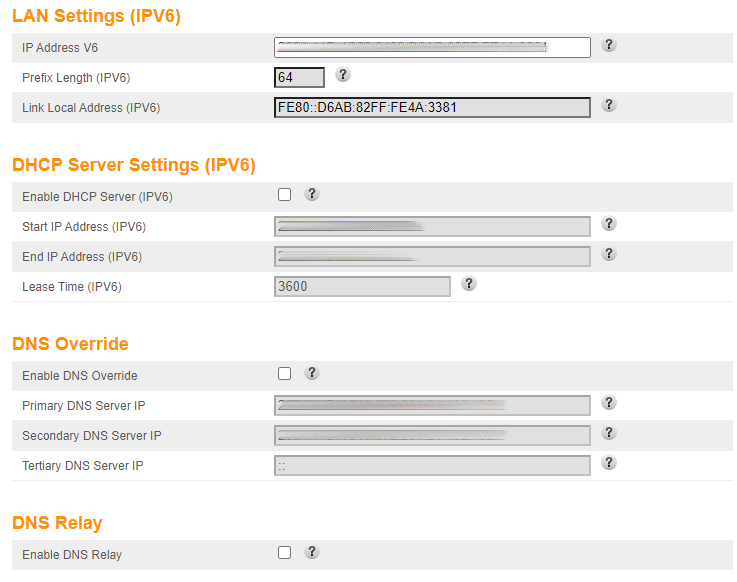737x582 pixels.
Task: Focus the Prefix Length (IPV6) field
Action: click(299, 77)
